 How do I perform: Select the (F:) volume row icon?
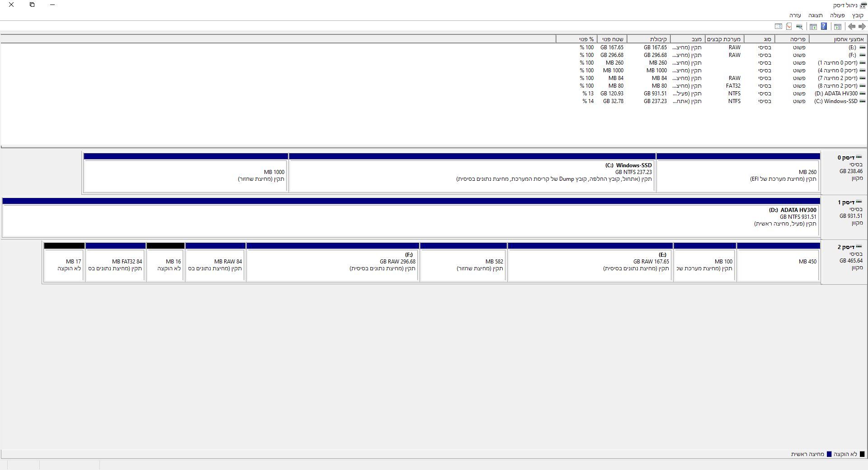click(862, 55)
